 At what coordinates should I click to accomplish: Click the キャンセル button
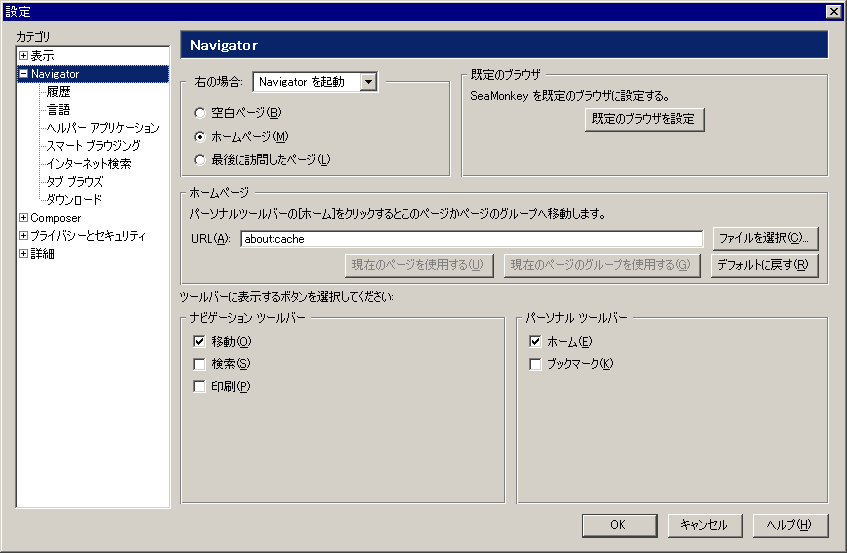tap(705, 525)
